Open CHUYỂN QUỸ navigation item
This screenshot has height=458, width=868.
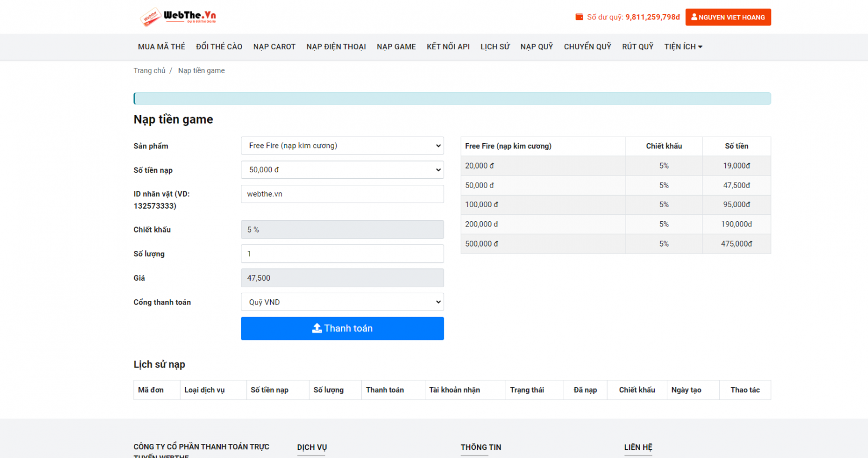pos(588,47)
